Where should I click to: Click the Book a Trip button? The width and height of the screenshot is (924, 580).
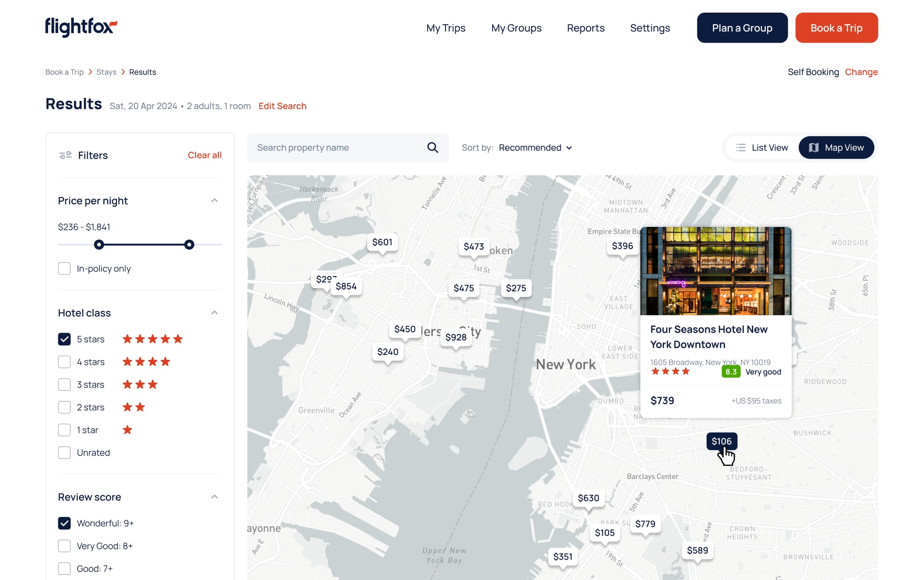[x=836, y=28]
